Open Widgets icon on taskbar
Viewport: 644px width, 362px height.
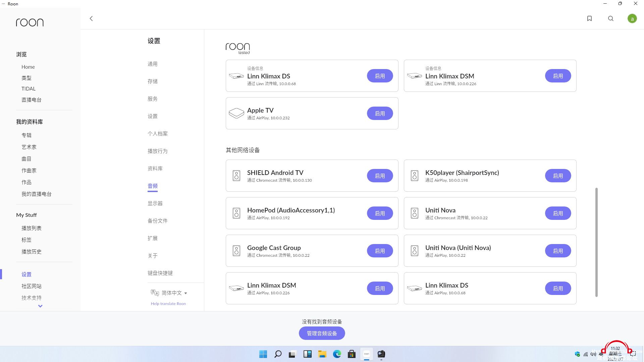click(x=308, y=354)
